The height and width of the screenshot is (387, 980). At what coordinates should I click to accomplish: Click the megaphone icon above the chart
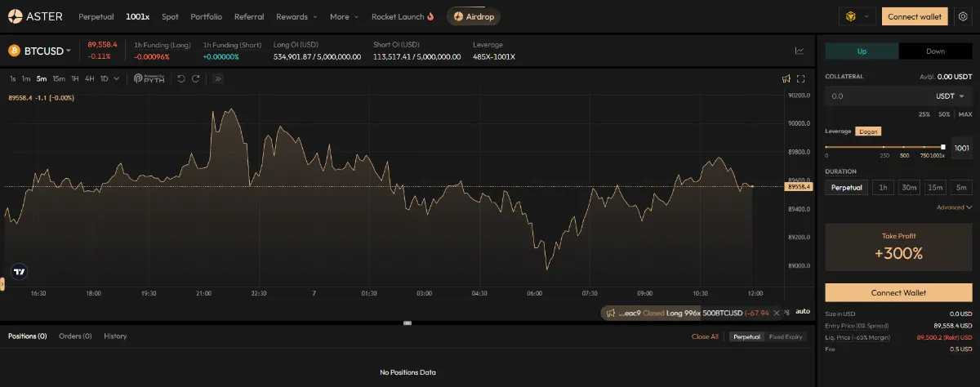point(786,79)
